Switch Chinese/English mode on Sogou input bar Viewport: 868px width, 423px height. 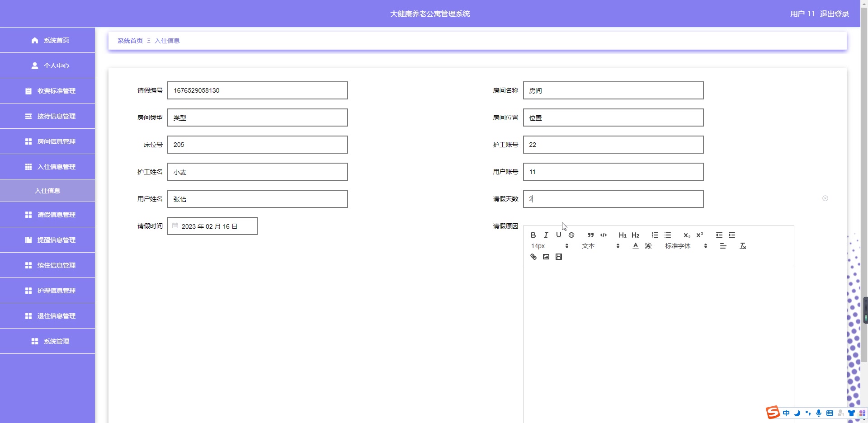coord(786,413)
